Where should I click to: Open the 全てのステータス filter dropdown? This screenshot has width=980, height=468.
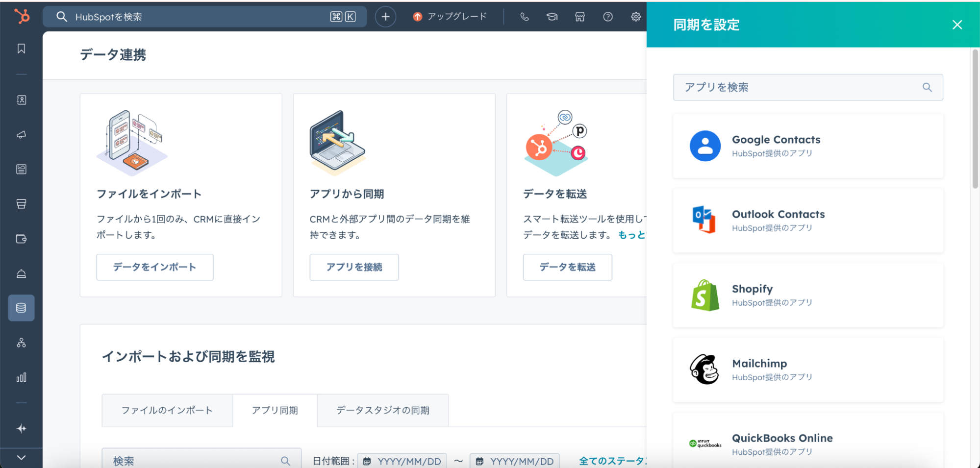[612, 461]
